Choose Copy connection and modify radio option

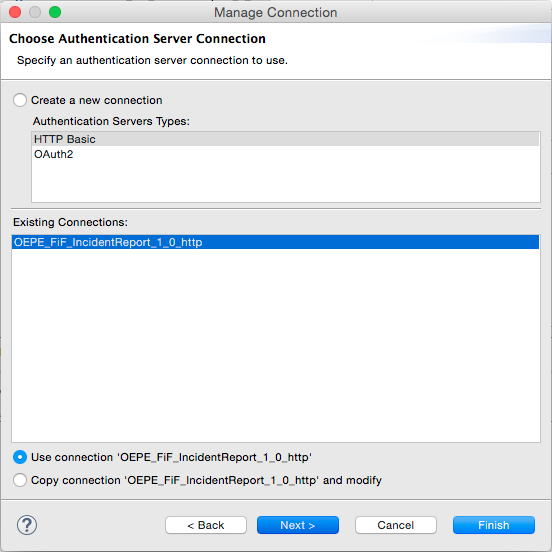point(20,480)
